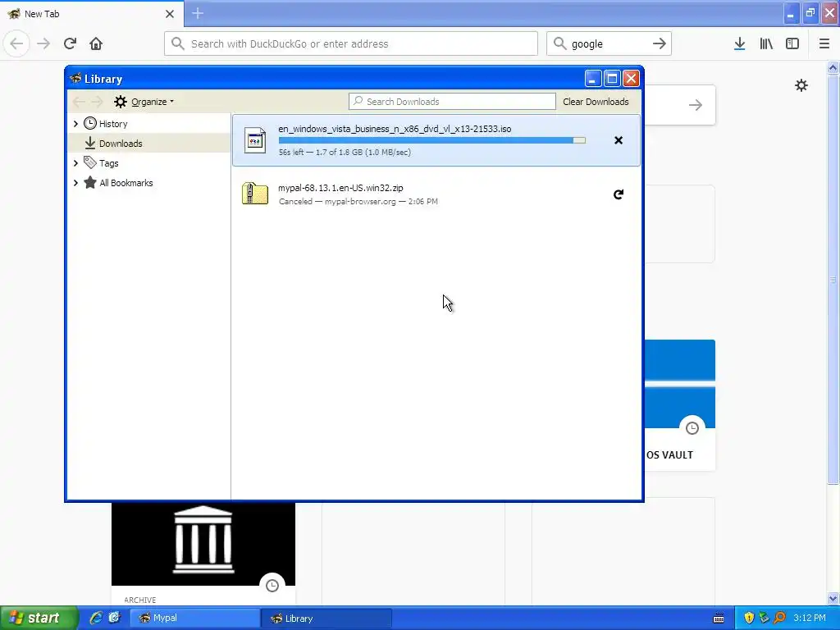
Task: Open the Archive top site thumbnail
Action: pyautogui.click(x=203, y=544)
